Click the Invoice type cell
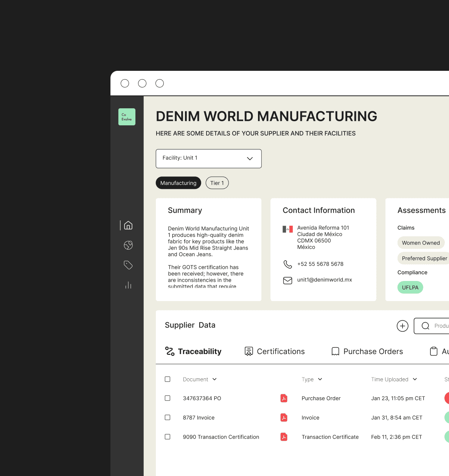 [311, 418]
